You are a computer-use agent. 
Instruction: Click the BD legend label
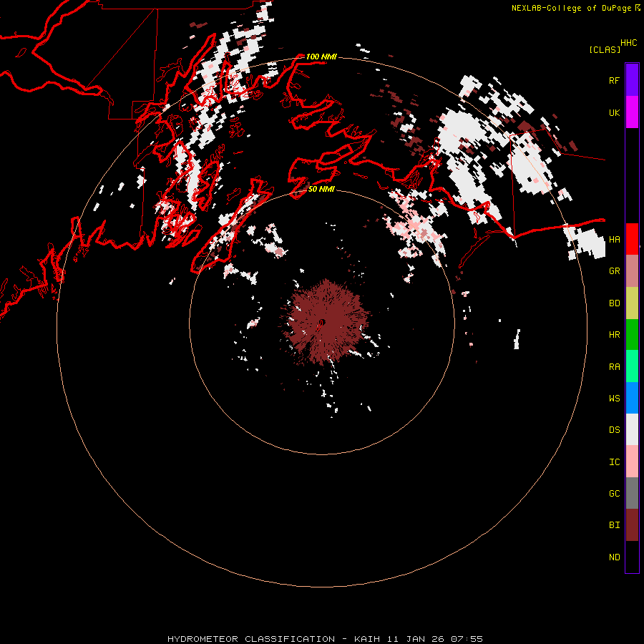tap(614, 303)
